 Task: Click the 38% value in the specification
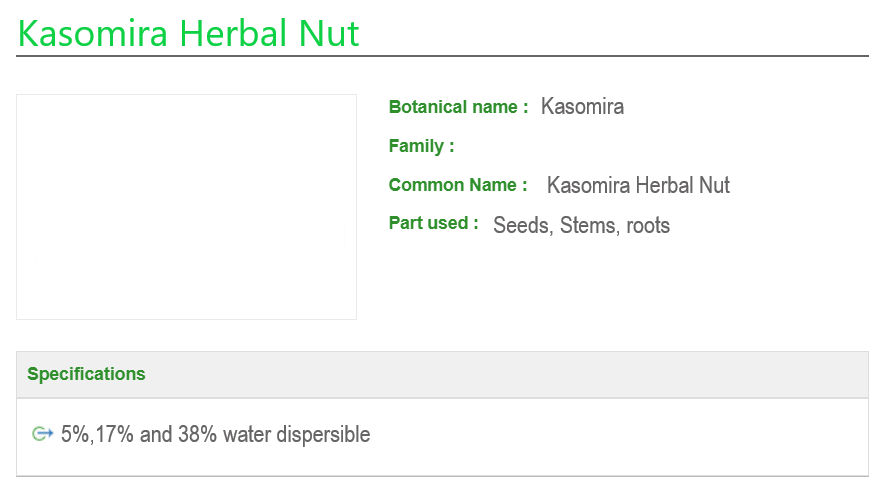[x=197, y=435]
